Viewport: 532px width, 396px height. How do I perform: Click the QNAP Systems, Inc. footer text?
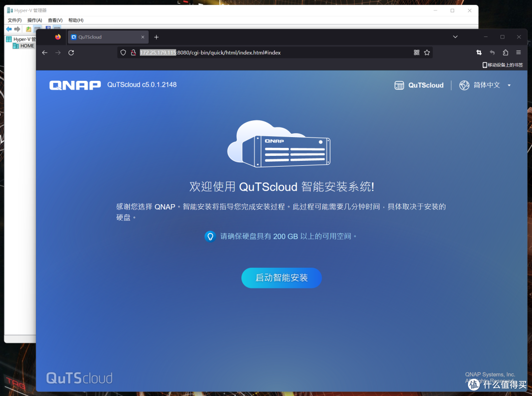point(490,374)
